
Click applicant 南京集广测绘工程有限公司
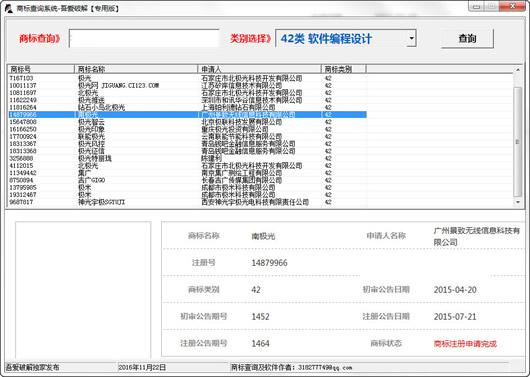[242, 173]
